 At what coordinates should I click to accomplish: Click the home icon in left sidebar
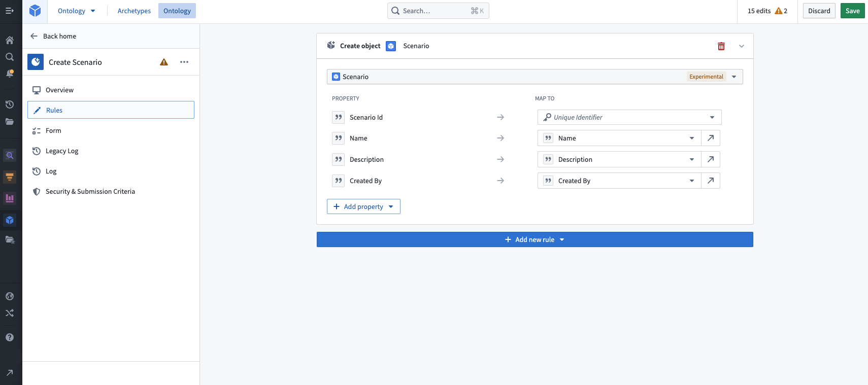(x=10, y=40)
